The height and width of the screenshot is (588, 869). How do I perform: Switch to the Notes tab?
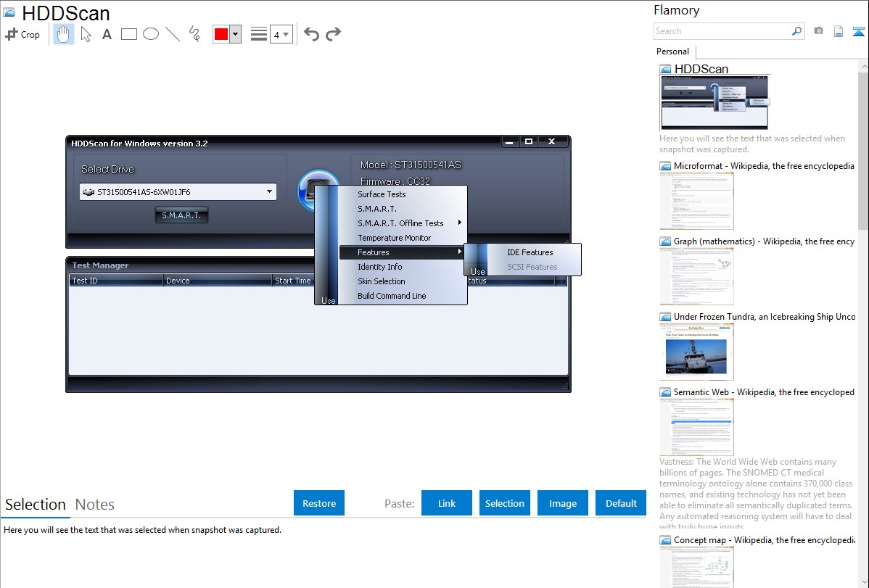tap(95, 505)
